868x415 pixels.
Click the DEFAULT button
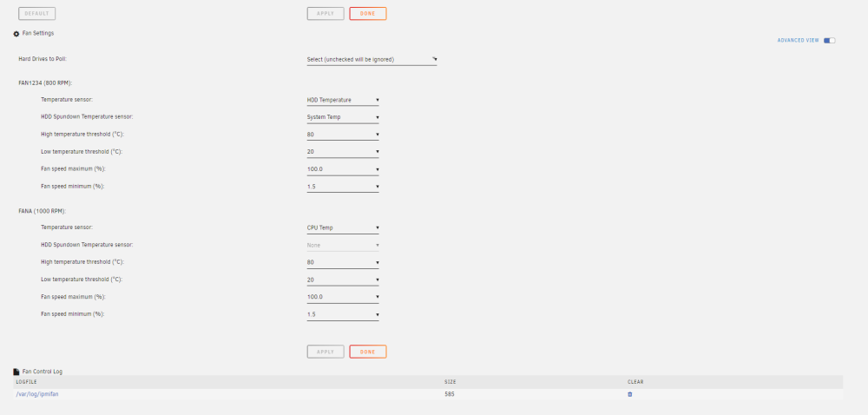[37, 13]
